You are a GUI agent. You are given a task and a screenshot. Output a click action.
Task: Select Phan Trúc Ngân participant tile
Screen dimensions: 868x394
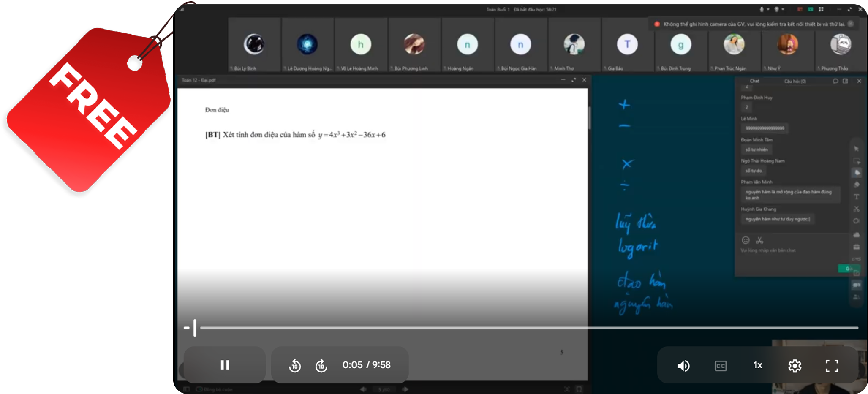point(735,45)
